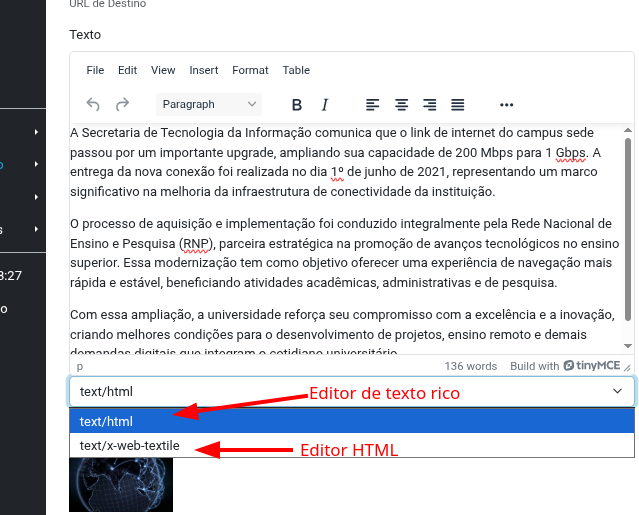639x515 pixels.
Task: Click the underlined word RNP
Action: click(196, 244)
